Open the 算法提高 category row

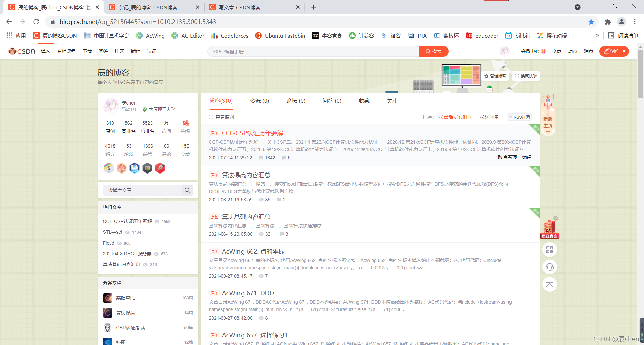click(x=148, y=313)
